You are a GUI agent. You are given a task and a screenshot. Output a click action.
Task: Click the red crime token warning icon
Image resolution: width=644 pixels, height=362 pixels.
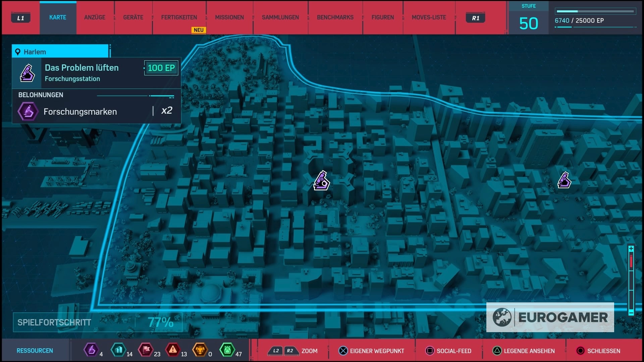coord(173,350)
